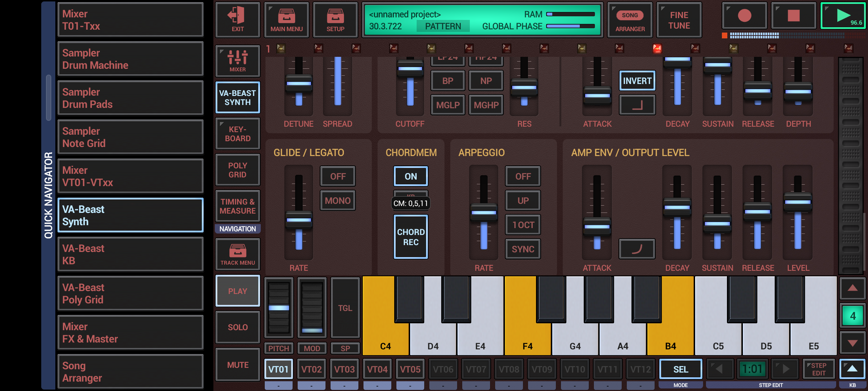Tap the EXIT icon button
Image resolution: width=868 pixels, height=391 pixels.
click(238, 20)
